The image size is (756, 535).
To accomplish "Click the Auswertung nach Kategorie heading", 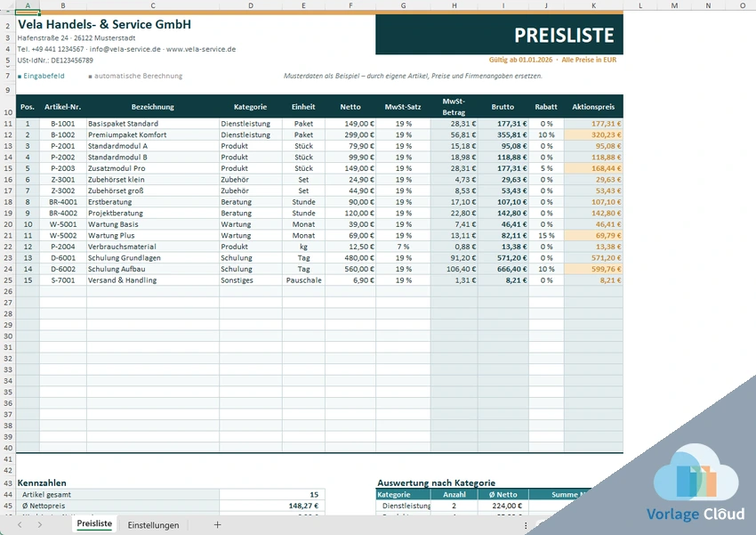I will 437,482.
